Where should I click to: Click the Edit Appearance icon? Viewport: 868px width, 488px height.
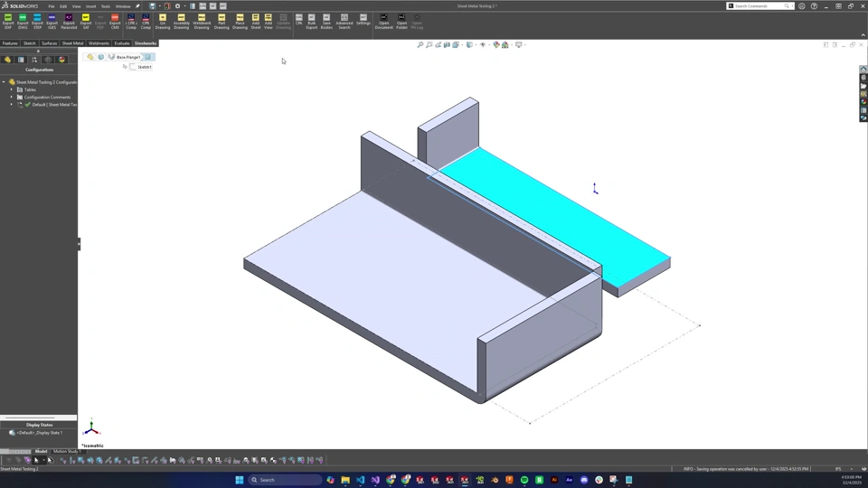[496, 45]
